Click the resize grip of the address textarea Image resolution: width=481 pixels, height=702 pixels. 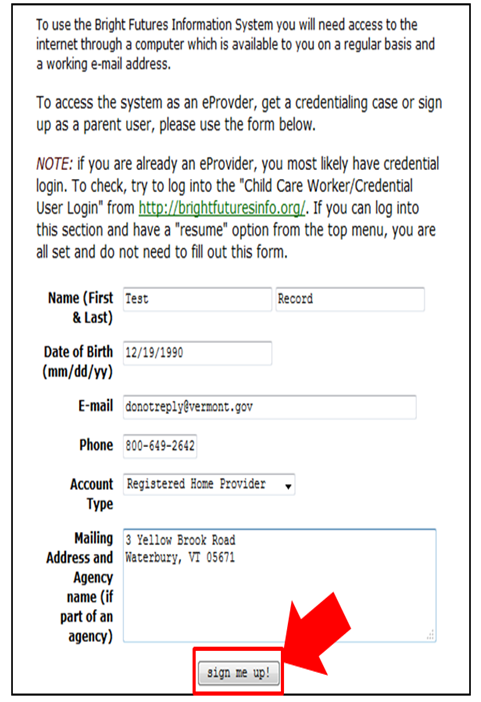tap(430, 635)
